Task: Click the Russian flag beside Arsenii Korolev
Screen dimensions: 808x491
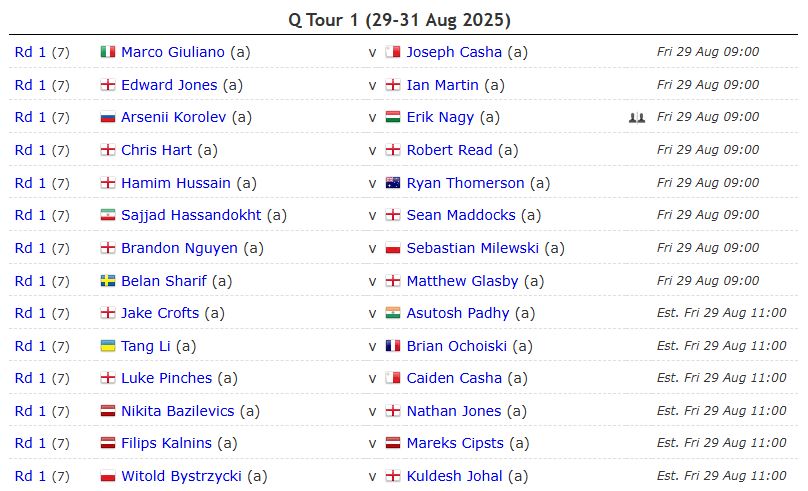Action: coord(108,117)
